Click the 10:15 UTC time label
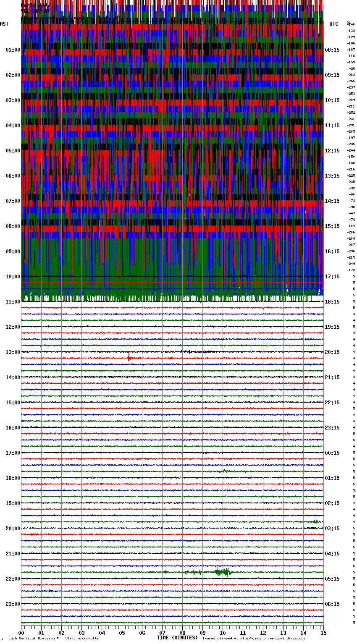The height and width of the screenshot is (644, 357). [332, 100]
